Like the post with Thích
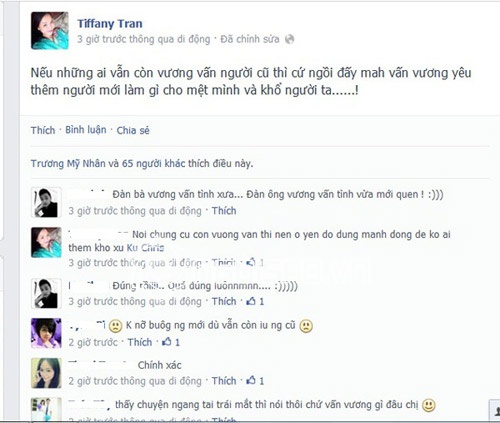This screenshot has height=423, width=500. pyautogui.click(x=43, y=130)
